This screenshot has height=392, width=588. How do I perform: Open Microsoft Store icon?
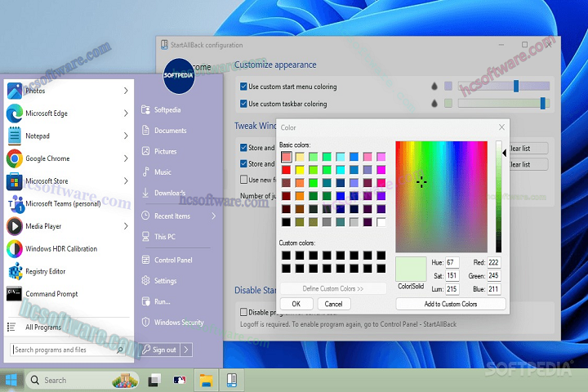(15, 181)
